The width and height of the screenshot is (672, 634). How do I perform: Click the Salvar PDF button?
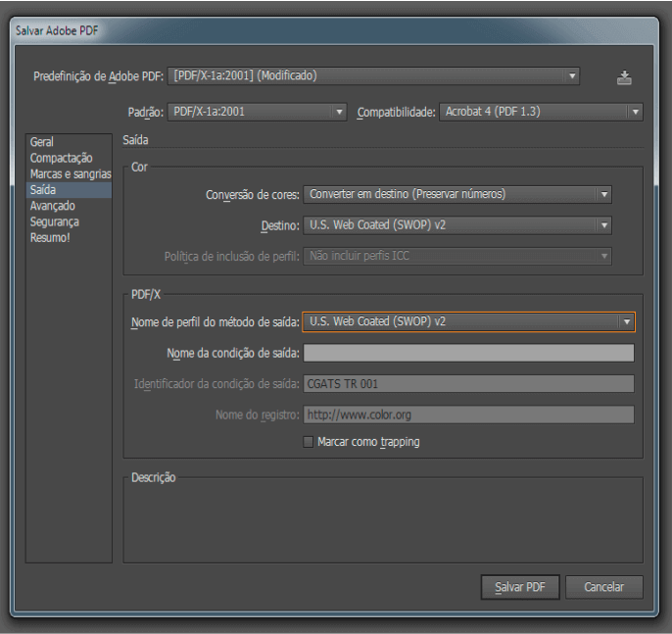pos(520,587)
